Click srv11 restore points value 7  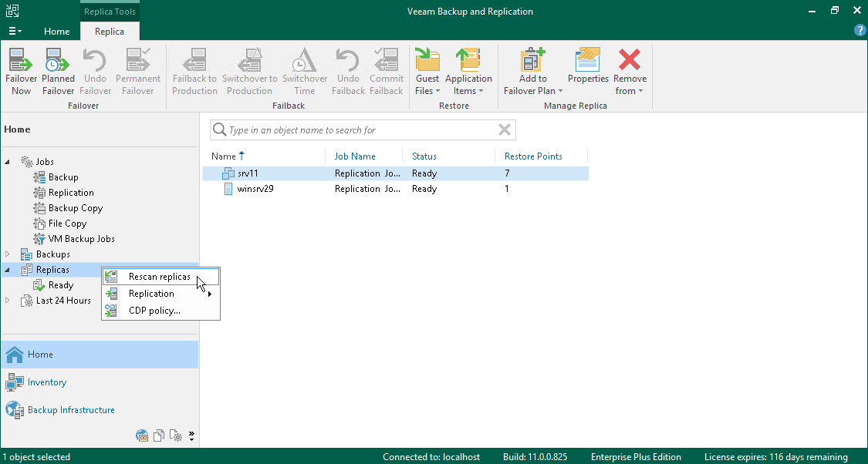[507, 173]
